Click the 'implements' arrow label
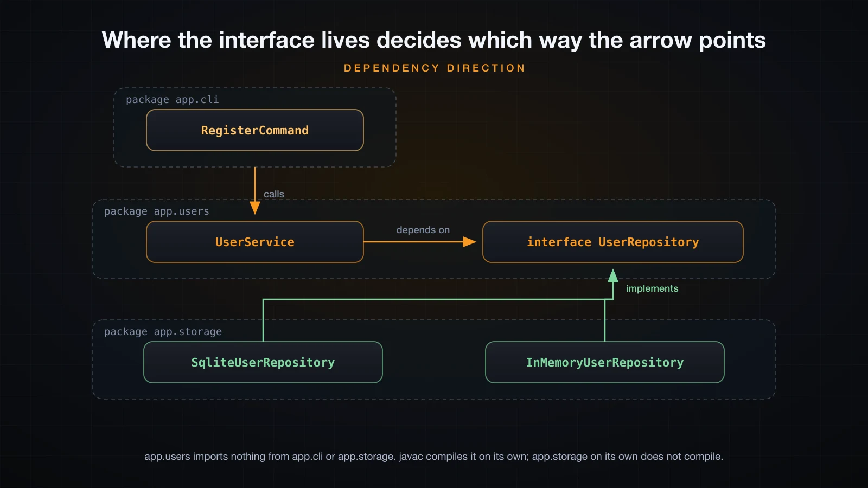This screenshot has height=488, width=868. point(652,288)
